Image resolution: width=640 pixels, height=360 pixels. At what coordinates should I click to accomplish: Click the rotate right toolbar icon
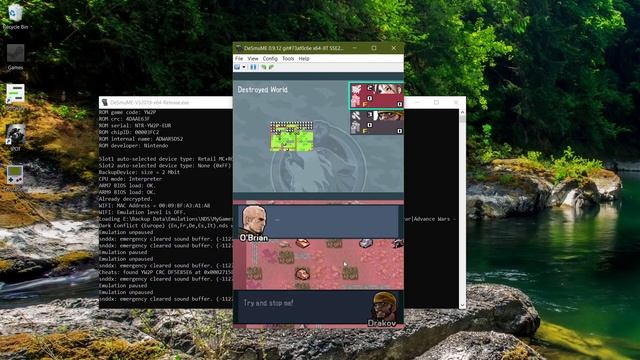coord(271,67)
